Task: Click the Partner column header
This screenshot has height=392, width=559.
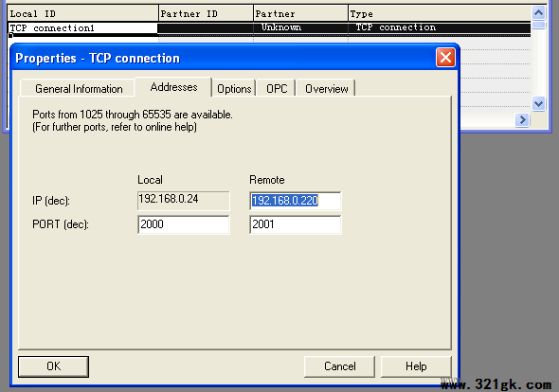Action: (x=300, y=13)
